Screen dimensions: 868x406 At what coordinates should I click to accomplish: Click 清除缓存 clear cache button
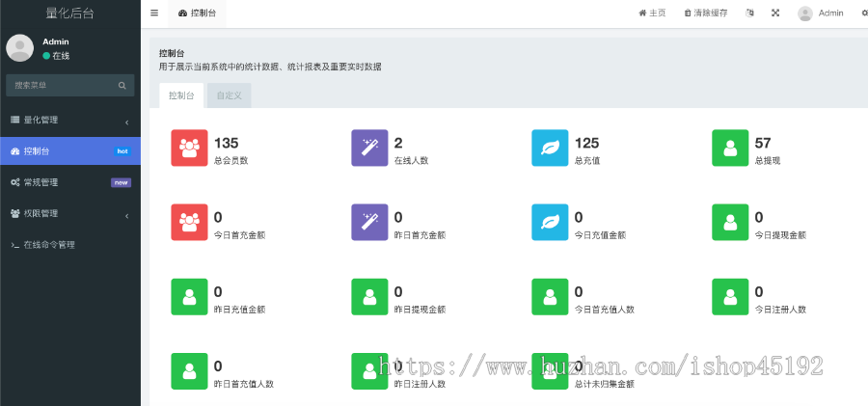coord(706,13)
